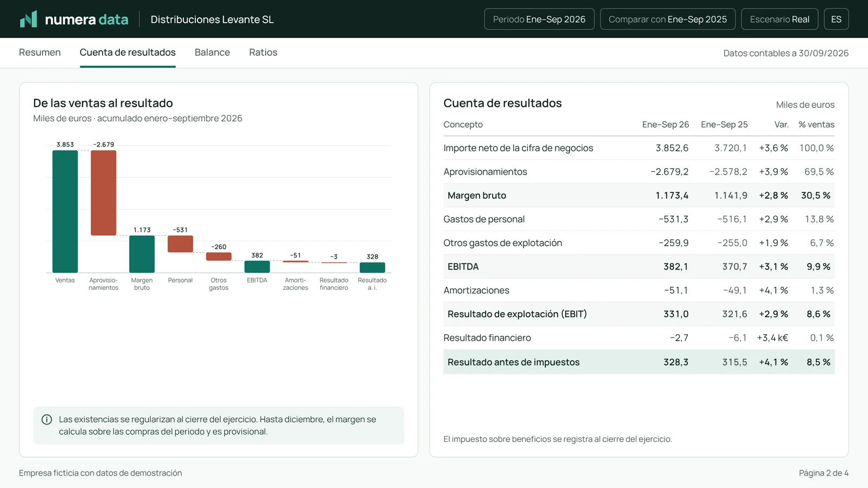Click 'Gastos de personal' in the table
The height and width of the screenshot is (488, 868).
484,219
